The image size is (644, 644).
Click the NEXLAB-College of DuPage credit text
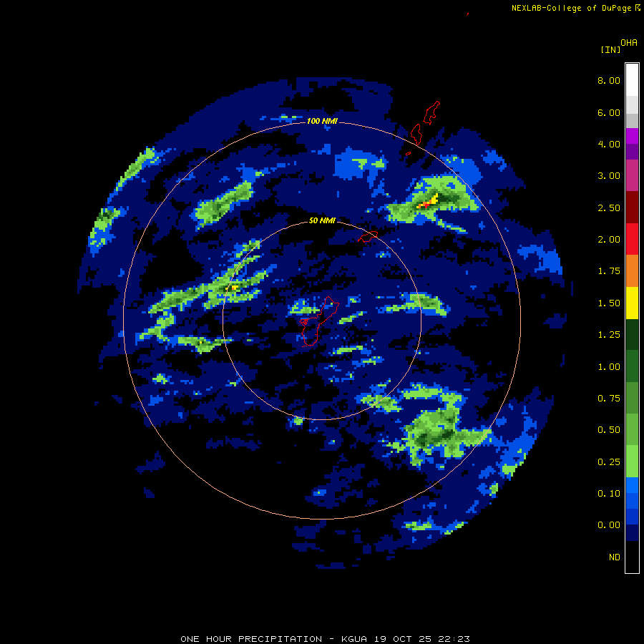tap(576, 8)
